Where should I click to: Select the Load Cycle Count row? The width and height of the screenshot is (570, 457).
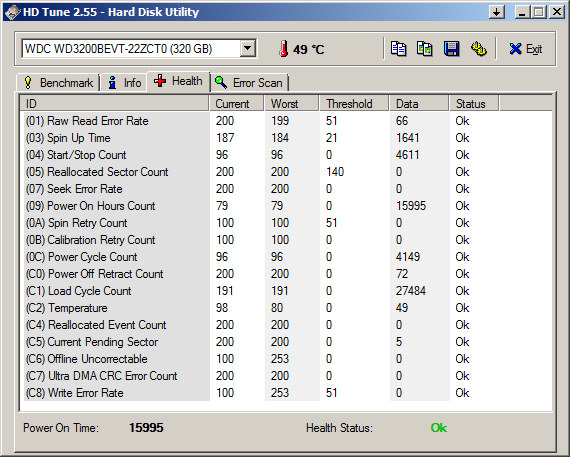pyautogui.click(x=286, y=291)
